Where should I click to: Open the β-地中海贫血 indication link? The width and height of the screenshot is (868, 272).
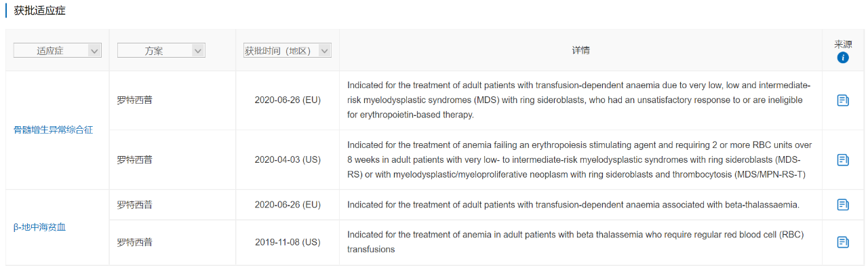coord(40,227)
